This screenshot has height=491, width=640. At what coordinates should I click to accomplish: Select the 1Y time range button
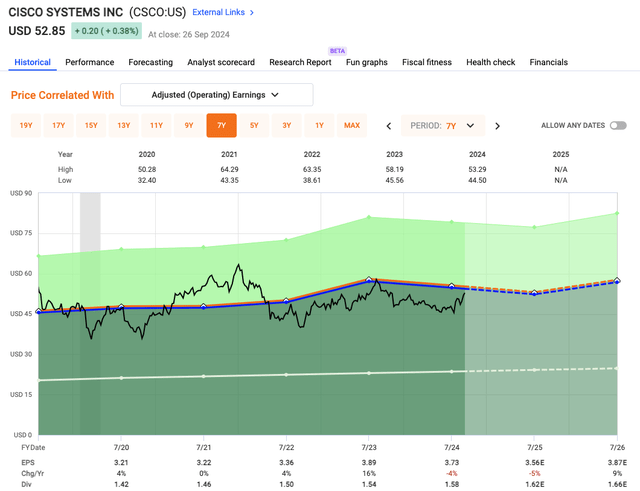coord(319,126)
